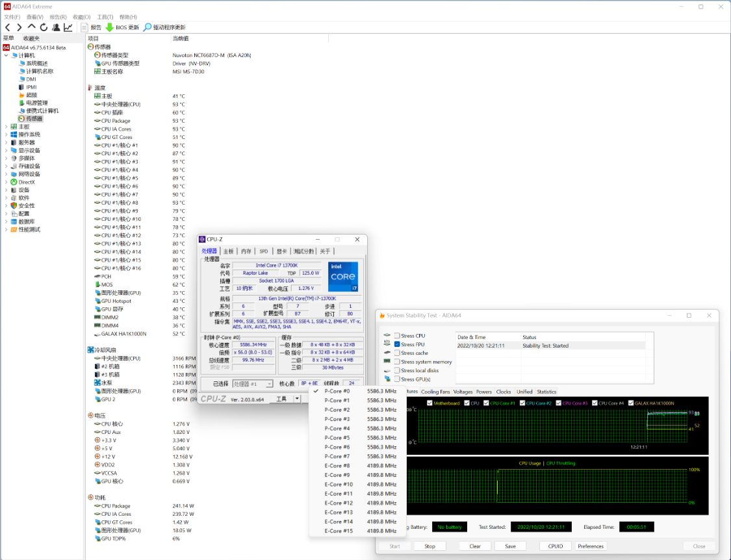
Task: Select E-Core #8 from the core list
Action: point(337,466)
